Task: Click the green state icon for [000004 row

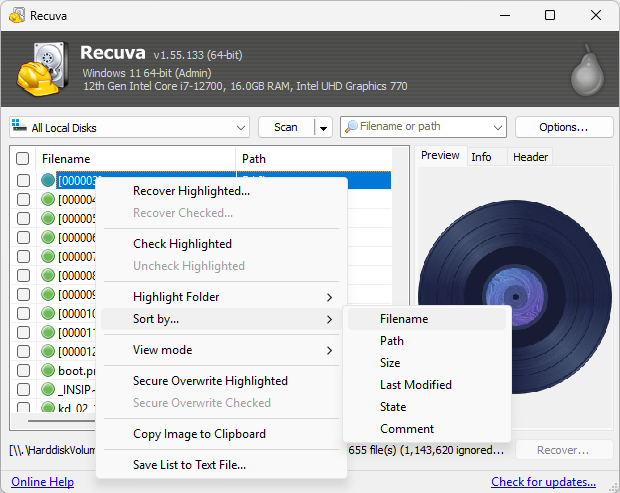Action: click(x=48, y=199)
